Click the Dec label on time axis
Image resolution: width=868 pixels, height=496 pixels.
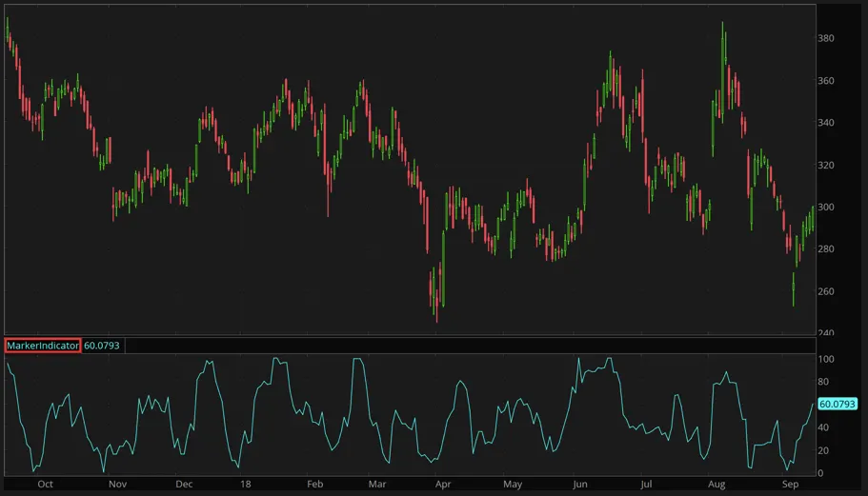pos(184,484)
